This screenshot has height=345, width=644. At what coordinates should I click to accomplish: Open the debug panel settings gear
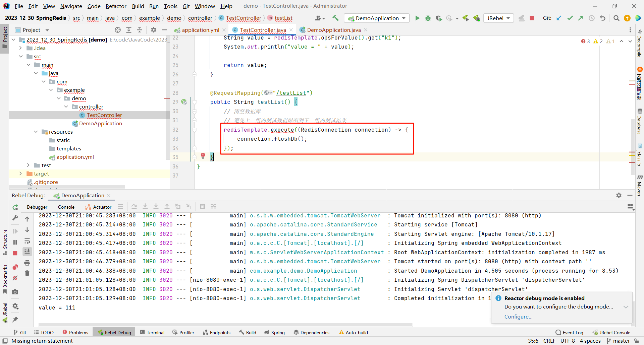[x=619, y=195]
